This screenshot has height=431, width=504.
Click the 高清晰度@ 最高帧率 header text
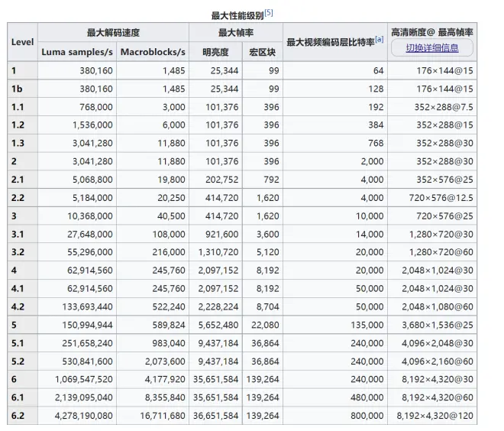431,32
